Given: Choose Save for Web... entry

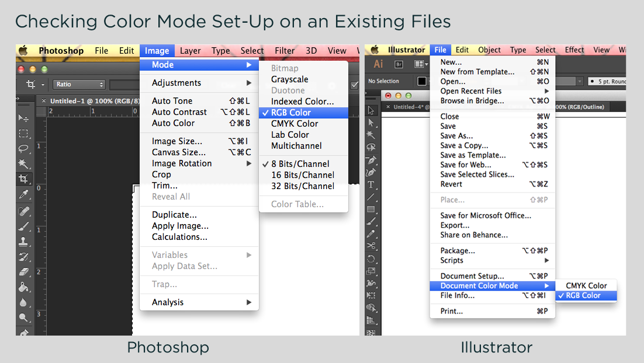Looking at the screenshot, I should tap(493, 165).
